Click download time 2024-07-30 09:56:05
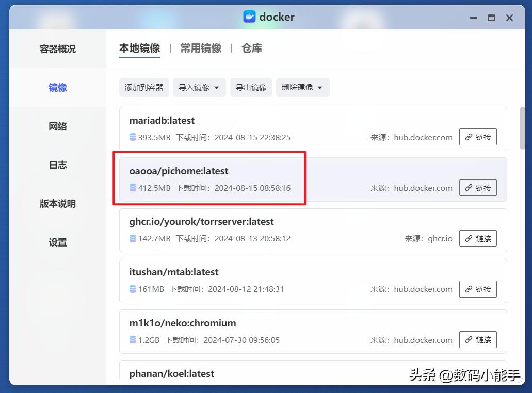The width and height of the screenshot is (532, 393). point(241,340)
